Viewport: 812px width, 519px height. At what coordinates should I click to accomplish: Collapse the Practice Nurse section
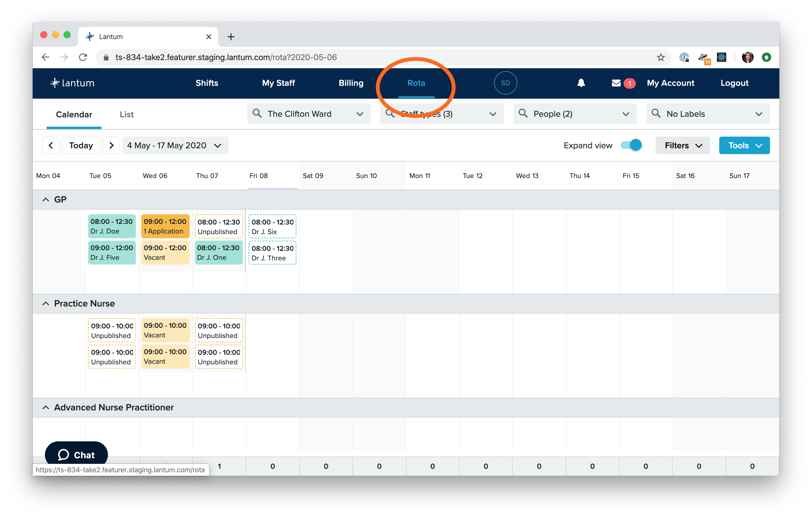tap(46, 303)
